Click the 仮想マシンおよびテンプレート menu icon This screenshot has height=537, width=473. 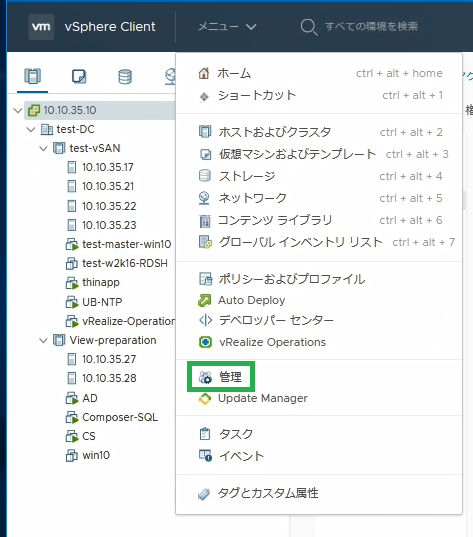pos(205,154)
